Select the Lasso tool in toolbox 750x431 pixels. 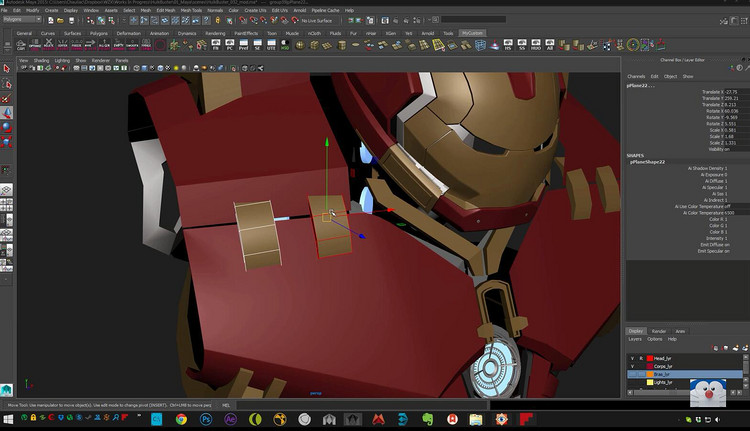[7, 84]
